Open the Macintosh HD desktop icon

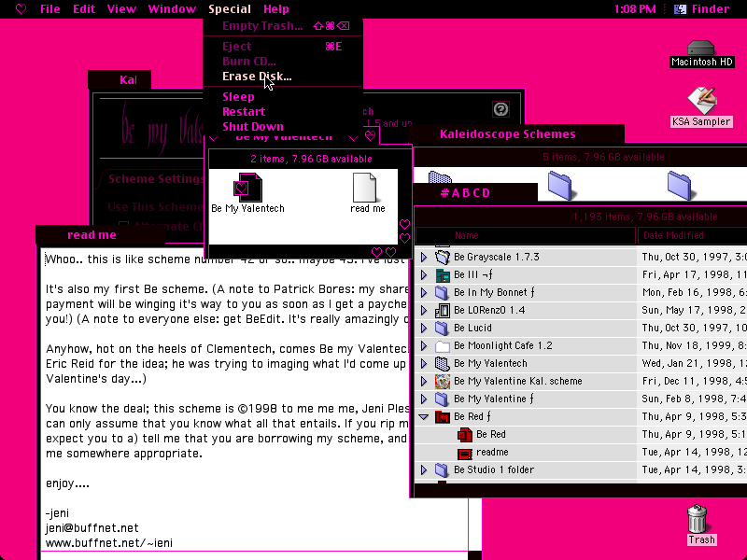(x=701, y=49)
